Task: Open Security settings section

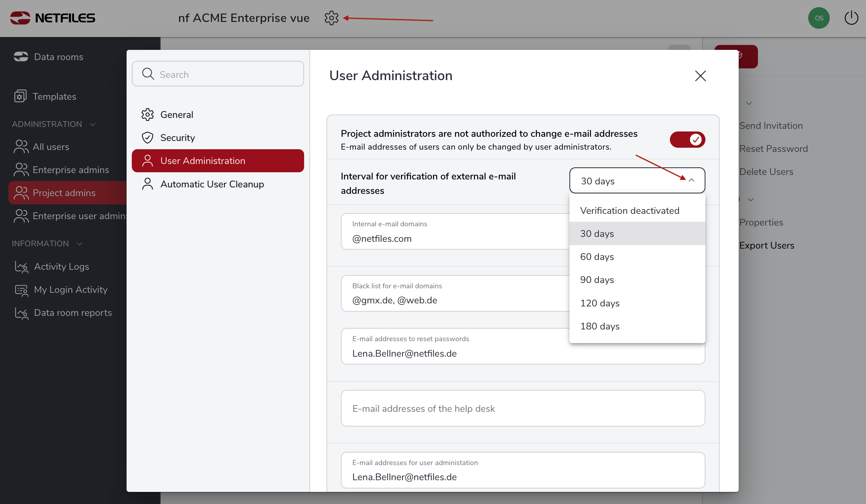Action: coord(177,138)
